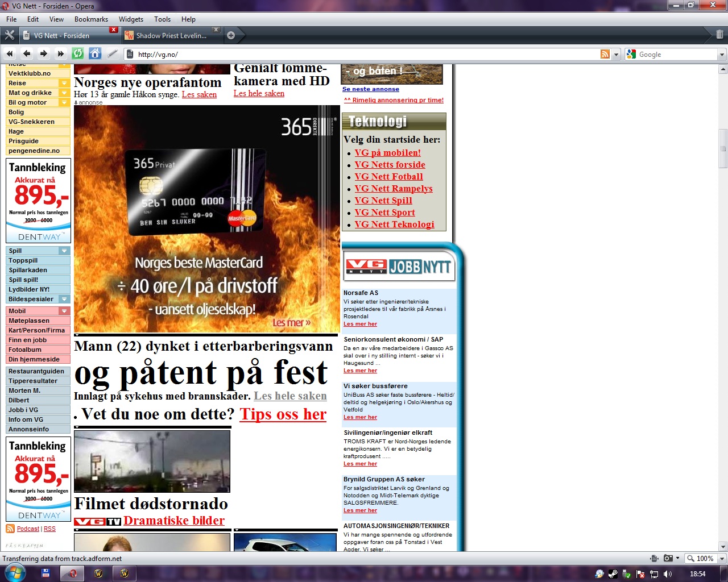Click Les mer her under Norsafe AS

point(360,324)
